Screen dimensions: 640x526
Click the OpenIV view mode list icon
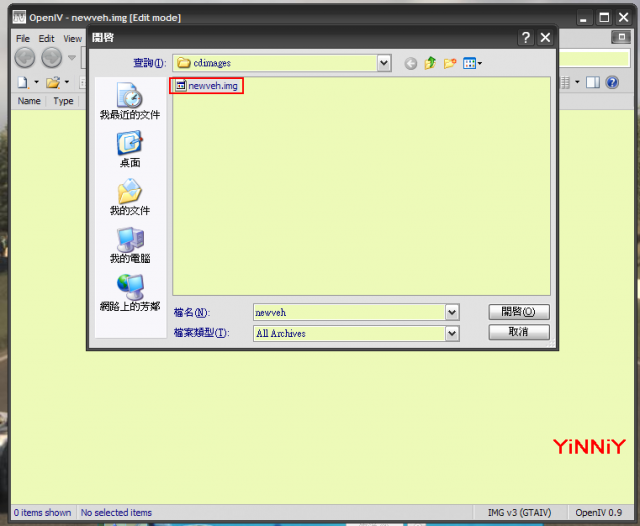coord(565,82)
